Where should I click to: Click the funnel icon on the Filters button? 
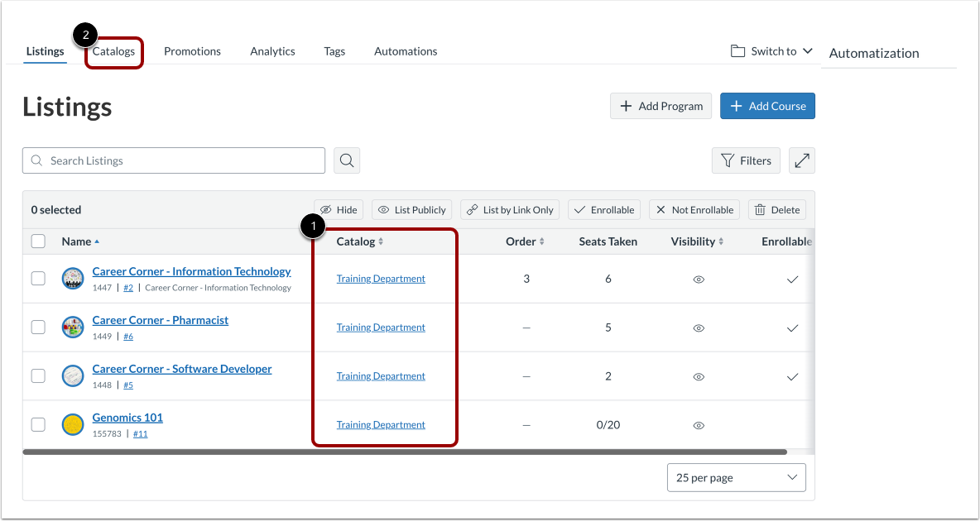tap(728, 160)
